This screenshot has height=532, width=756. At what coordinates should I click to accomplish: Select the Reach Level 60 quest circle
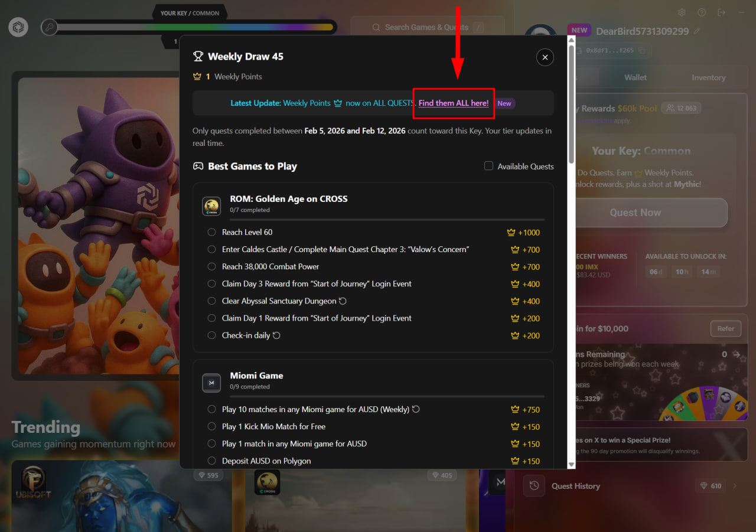click(211, 233)
